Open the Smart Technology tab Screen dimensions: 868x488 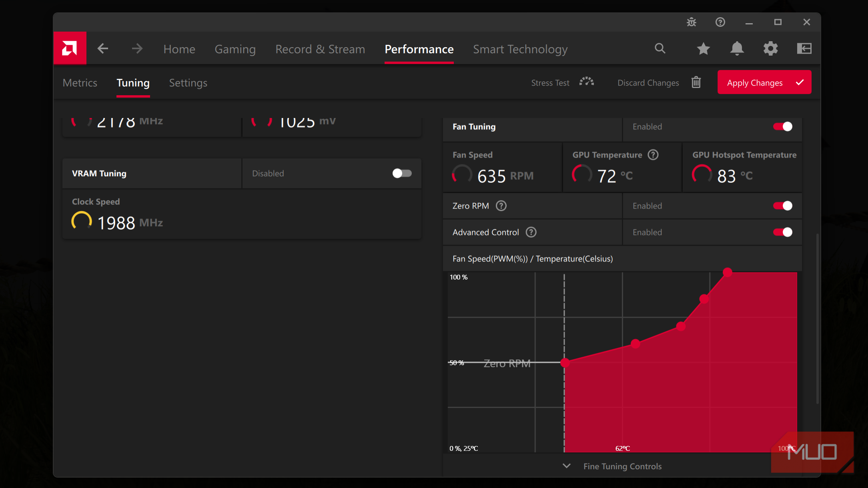coord(520,49)
